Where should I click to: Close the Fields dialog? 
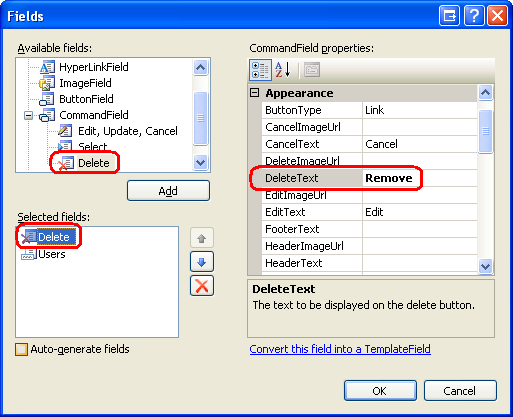[497, 16]
